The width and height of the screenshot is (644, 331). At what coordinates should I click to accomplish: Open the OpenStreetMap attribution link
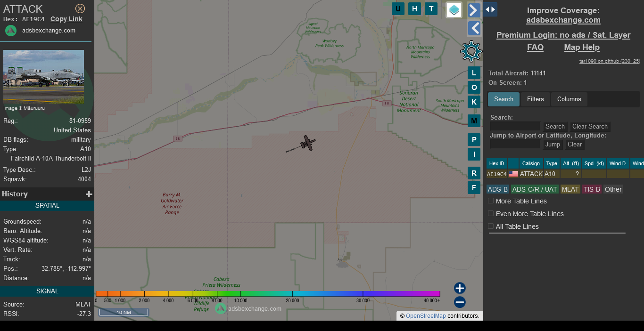click(x=426, y=316)
